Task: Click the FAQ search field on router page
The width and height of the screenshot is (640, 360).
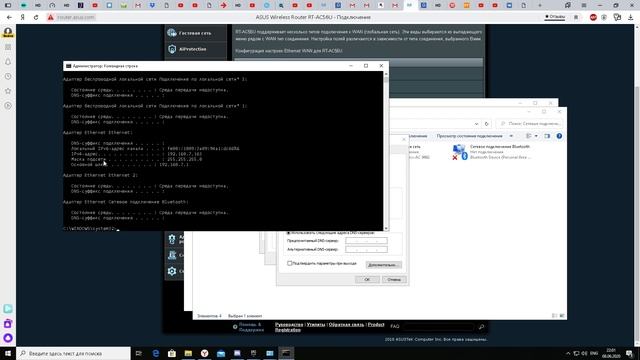Action: (439, 327)
